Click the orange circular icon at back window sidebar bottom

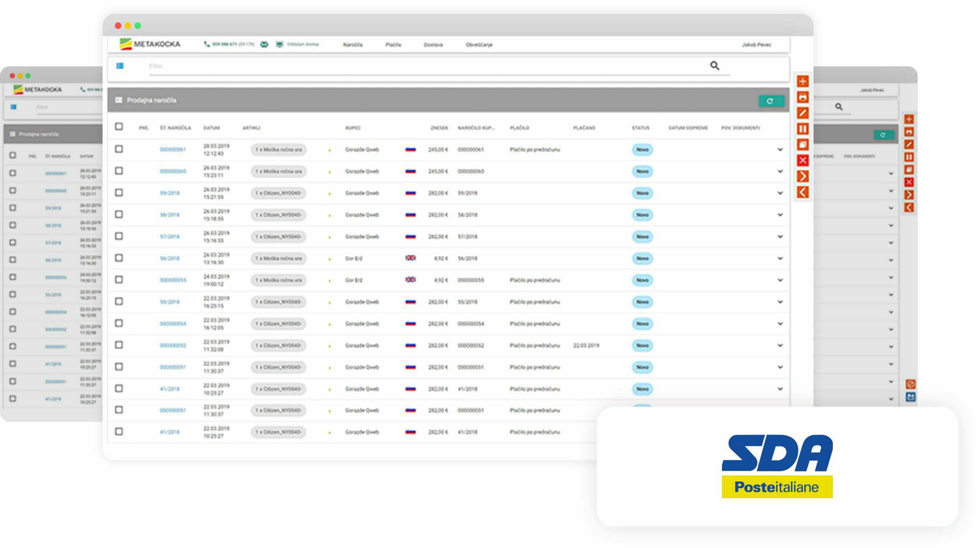tap(910, 384)
